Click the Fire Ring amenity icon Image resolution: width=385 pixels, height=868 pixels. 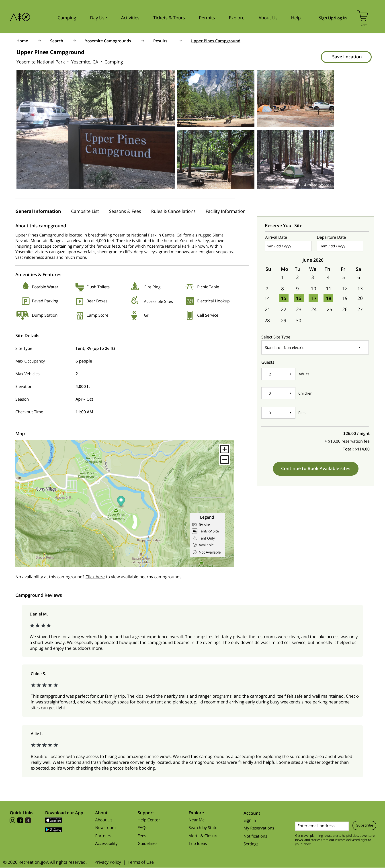135,286
